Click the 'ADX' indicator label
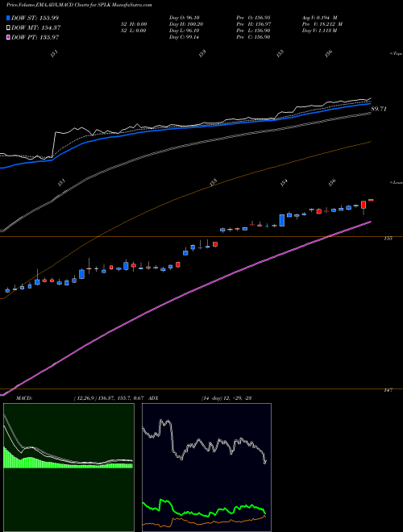This screenshot has width=403, height=532. tap(154, 398)
